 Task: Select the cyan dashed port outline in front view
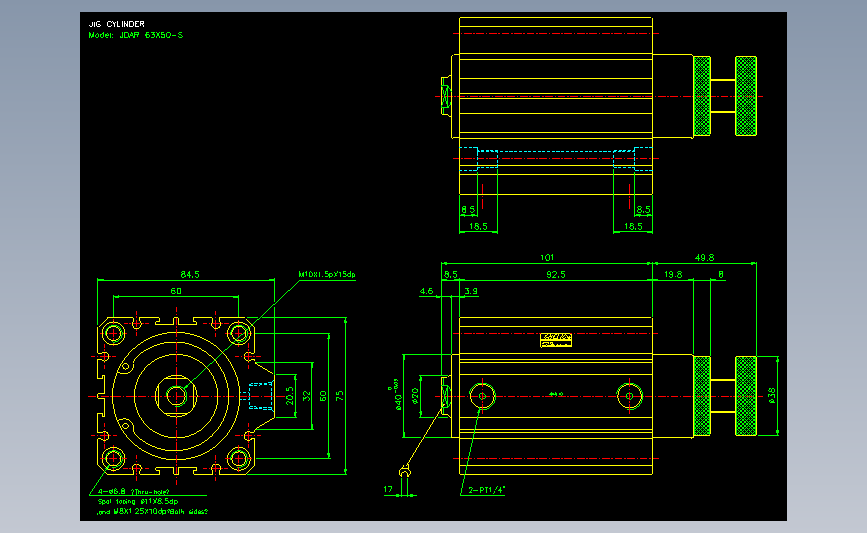tap(260, 396)
